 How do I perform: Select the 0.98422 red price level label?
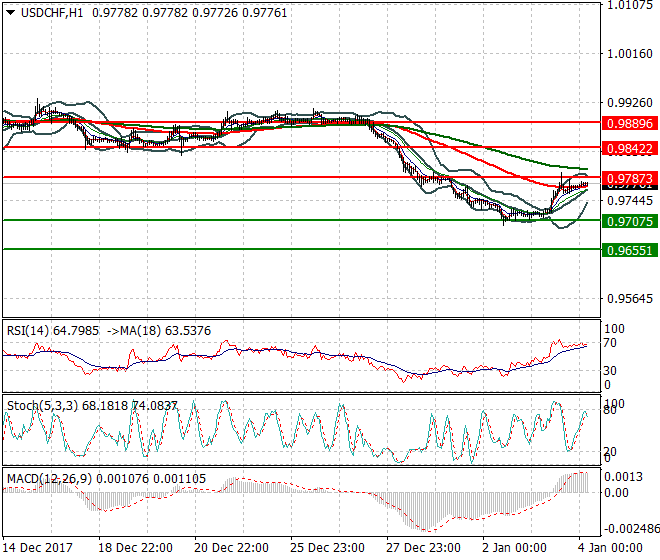[630, 149]
